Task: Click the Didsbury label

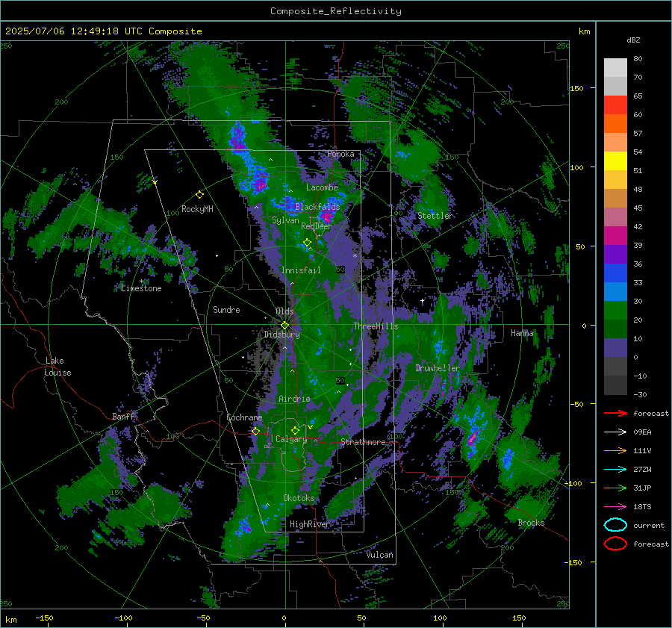Action: pyautogui.click(x=281, y=335)
